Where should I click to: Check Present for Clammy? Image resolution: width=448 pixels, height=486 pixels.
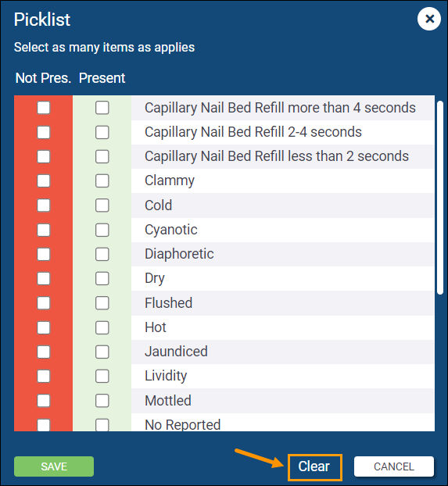102,180
